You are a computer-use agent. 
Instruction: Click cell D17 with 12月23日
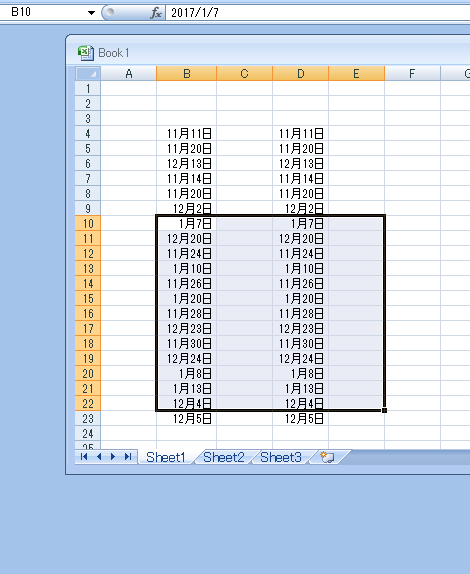(x=301, y=329)
